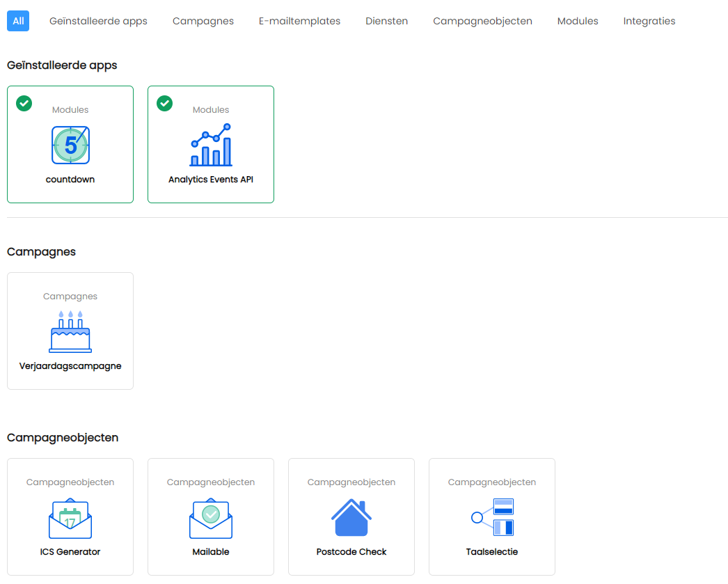Click green checkmark on Analytics Events API card
This screenshot has height=584, width=728.
pyautogui.click(x=165, y=104)
